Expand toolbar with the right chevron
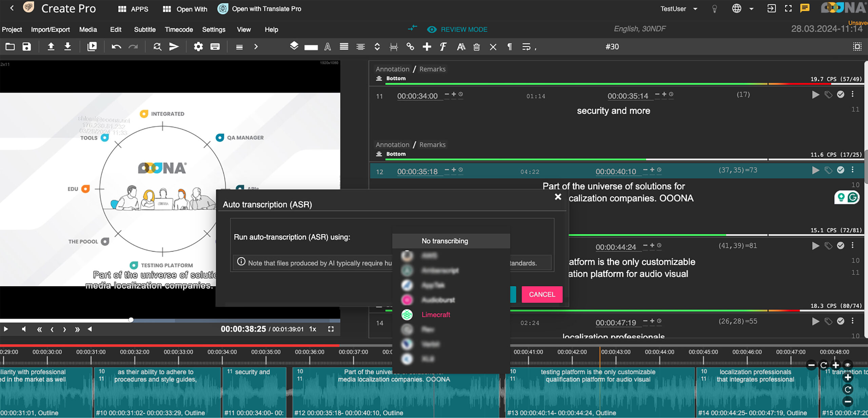This screenshot has height=418, width=868. (x=256, y=46)
